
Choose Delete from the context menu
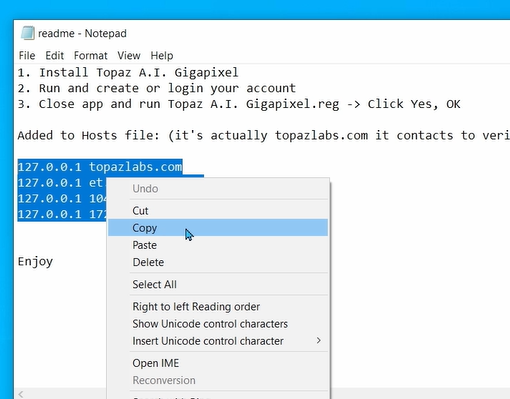pyautogui.click(x=218, y=262)
